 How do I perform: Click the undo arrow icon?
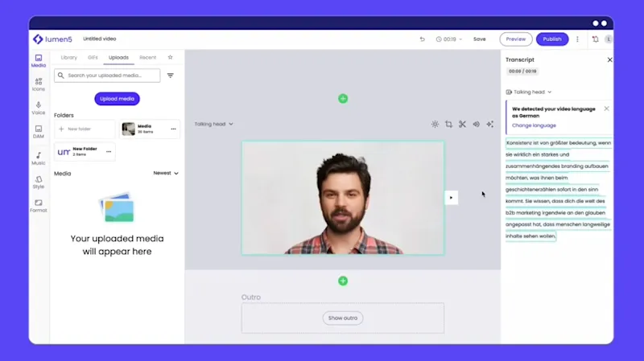click(422, 39)
